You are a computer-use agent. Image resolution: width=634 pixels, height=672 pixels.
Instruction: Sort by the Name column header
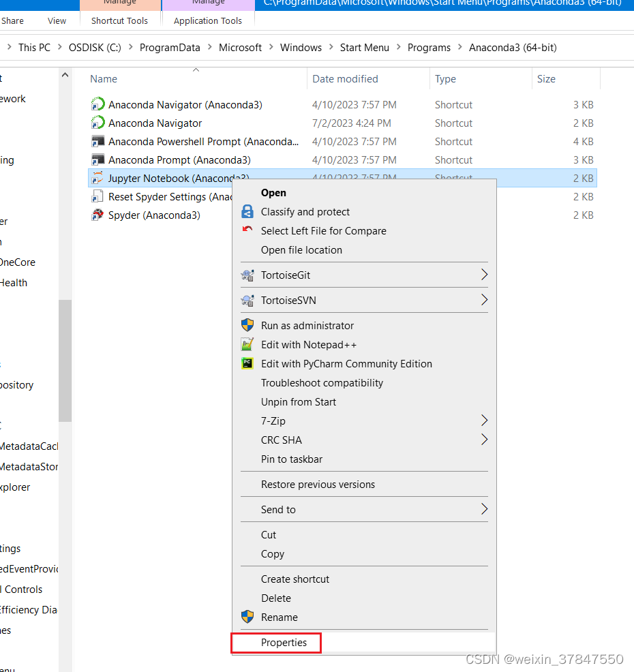(x=104, y=79)
